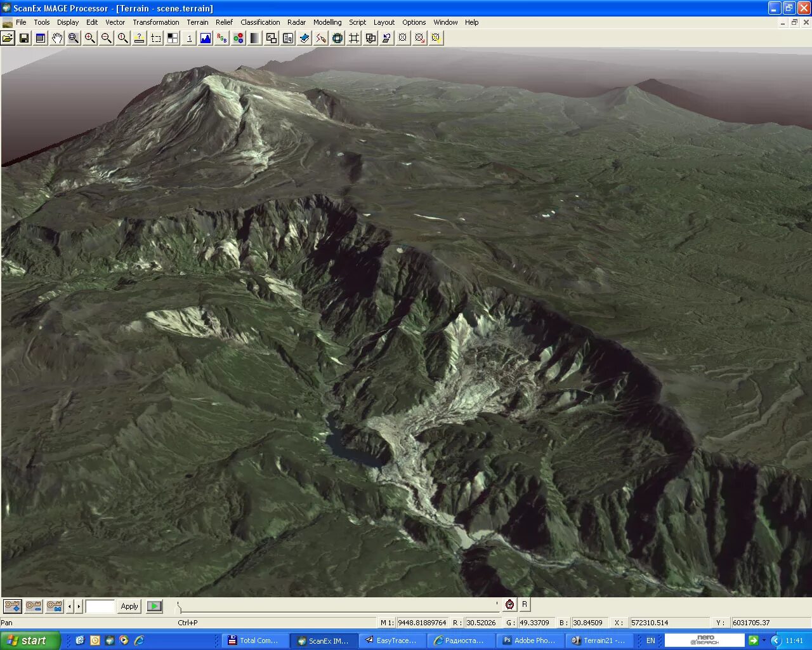This screenshot has height=650, width=812.
Task: Click the EN language indicator
Action: 650,640
